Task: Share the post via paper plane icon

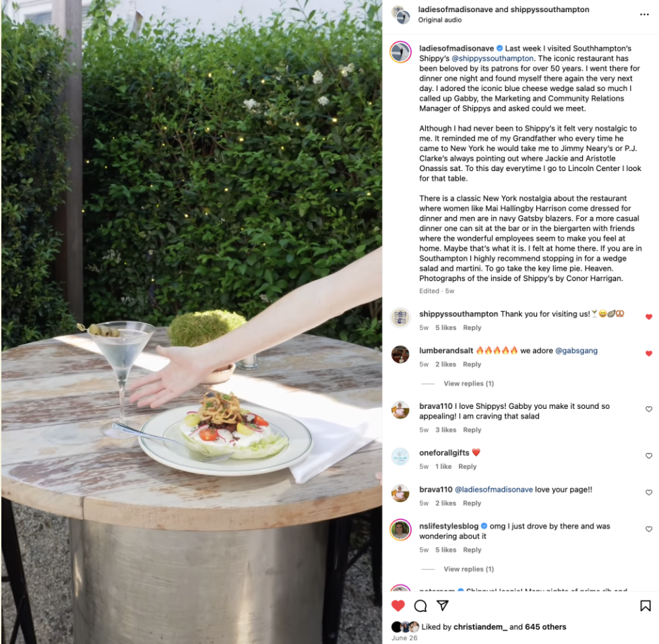Action: click(x=443, y=606)
